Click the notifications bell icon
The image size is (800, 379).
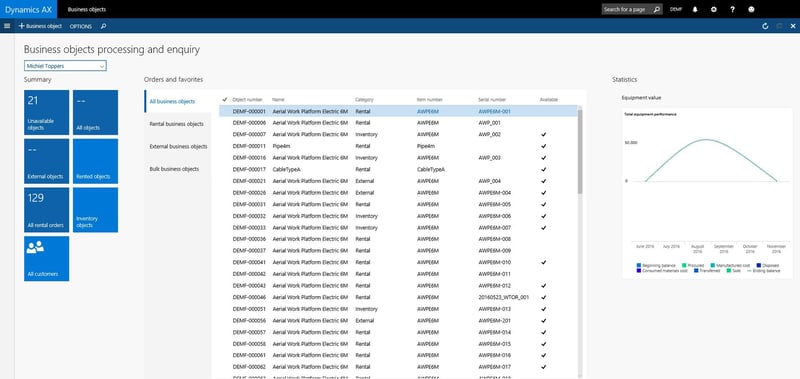[694, 9]
